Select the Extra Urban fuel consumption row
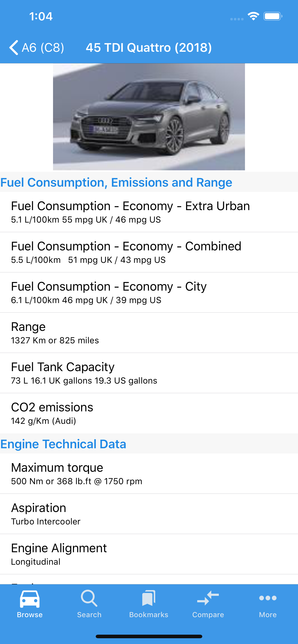298x644 pixels. (149, 212)
